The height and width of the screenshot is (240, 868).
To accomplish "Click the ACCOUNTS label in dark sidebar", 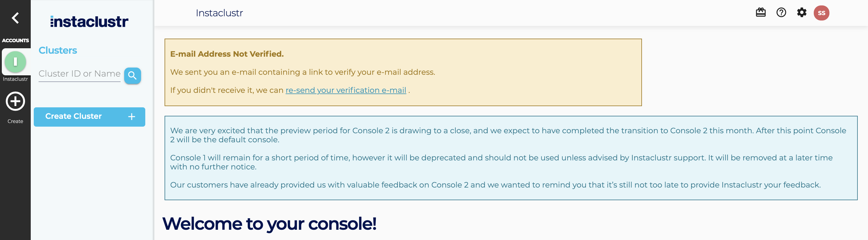I will pos(15,40).
